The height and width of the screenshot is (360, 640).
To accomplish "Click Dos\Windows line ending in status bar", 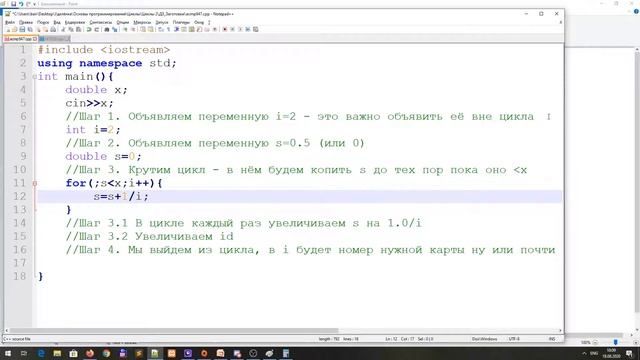I will (x=484, y=339).
